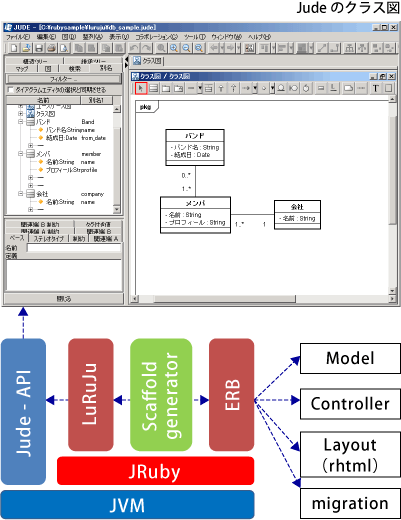Select the Rectangle tool at toolbar end
The height and width of the screenshot is (520, 401).
pos(388,88)
